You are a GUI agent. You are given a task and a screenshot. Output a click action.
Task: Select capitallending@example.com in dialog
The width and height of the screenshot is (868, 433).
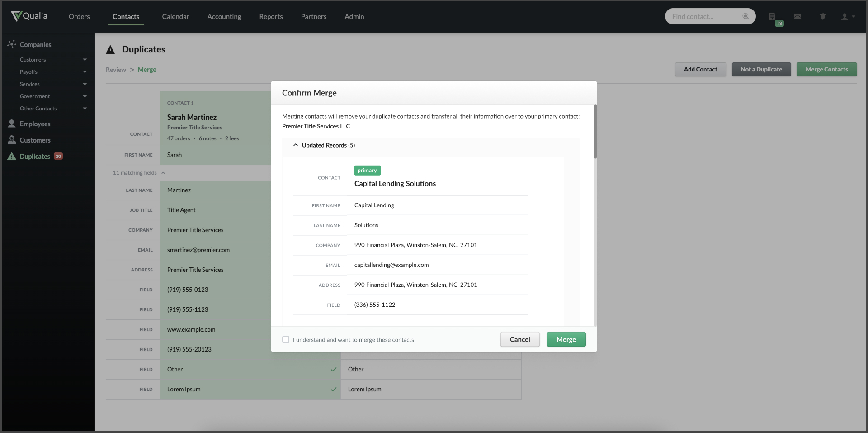coord(392,265)
